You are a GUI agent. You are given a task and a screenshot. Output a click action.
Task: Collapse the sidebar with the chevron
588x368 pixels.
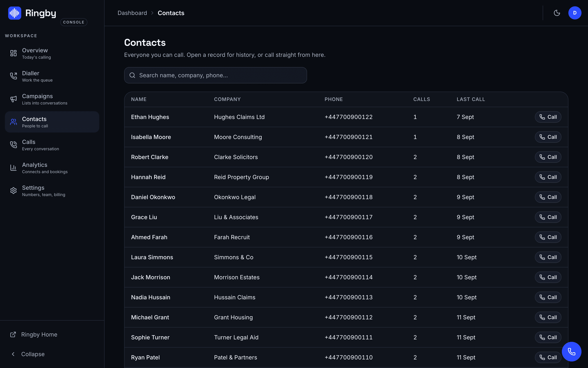click(x=13, y=354)
